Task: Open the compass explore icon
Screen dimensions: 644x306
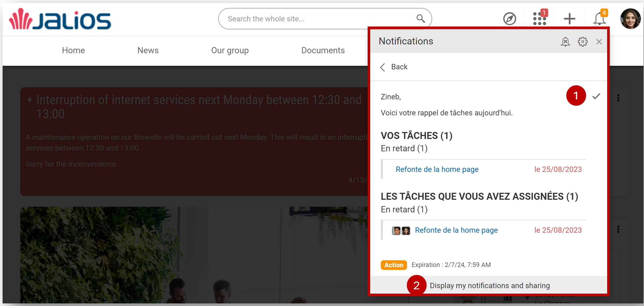Action: tap(509, 19)
